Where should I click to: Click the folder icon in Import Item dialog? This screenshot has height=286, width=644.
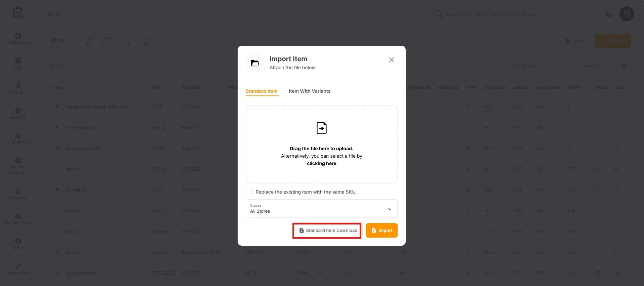coord(255,63)
